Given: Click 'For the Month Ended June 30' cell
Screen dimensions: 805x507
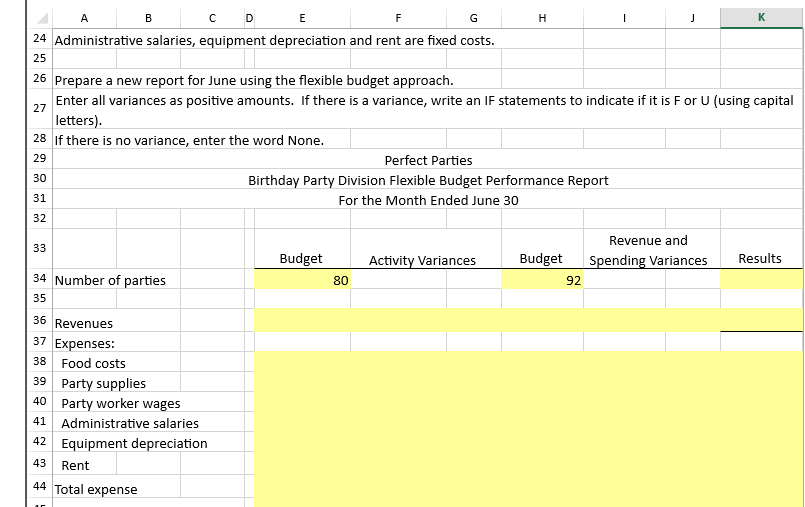Looking at the screenshot, I should pos(428,200).
